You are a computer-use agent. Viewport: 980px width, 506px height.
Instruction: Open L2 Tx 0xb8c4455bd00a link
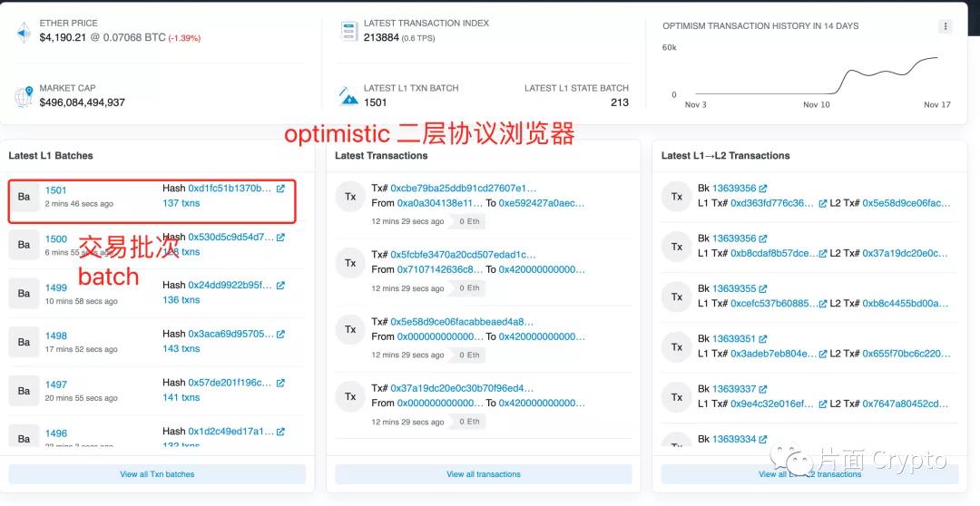[x=906, y=304]
